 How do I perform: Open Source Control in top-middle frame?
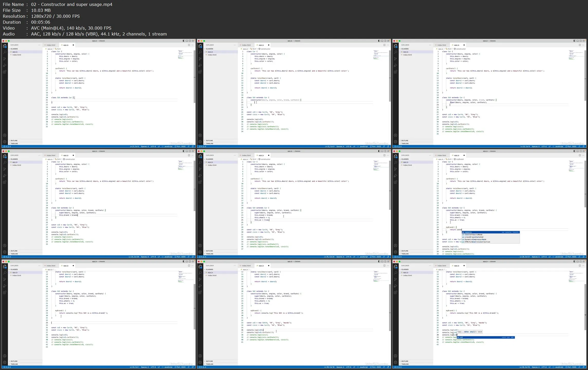coord(200,59)
